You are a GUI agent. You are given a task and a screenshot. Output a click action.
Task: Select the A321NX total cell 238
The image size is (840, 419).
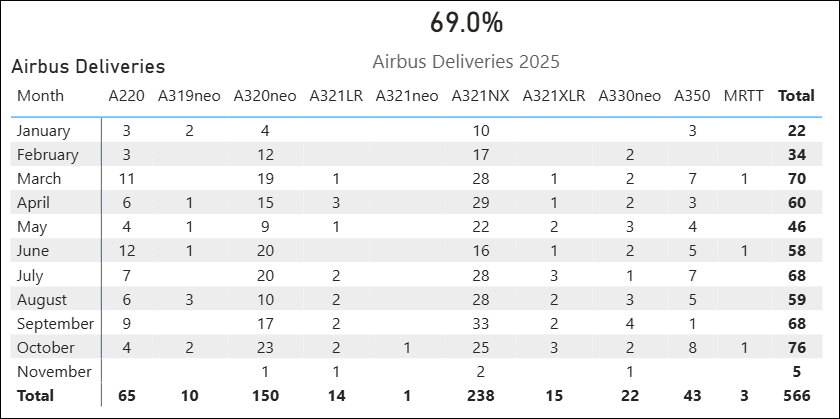click(481, 396)
